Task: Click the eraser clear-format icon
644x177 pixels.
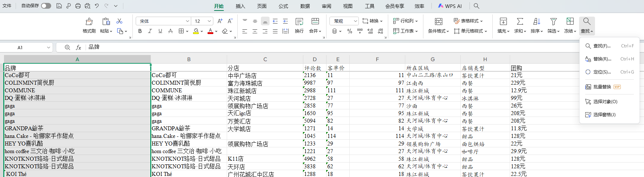Action: point(225,31)
